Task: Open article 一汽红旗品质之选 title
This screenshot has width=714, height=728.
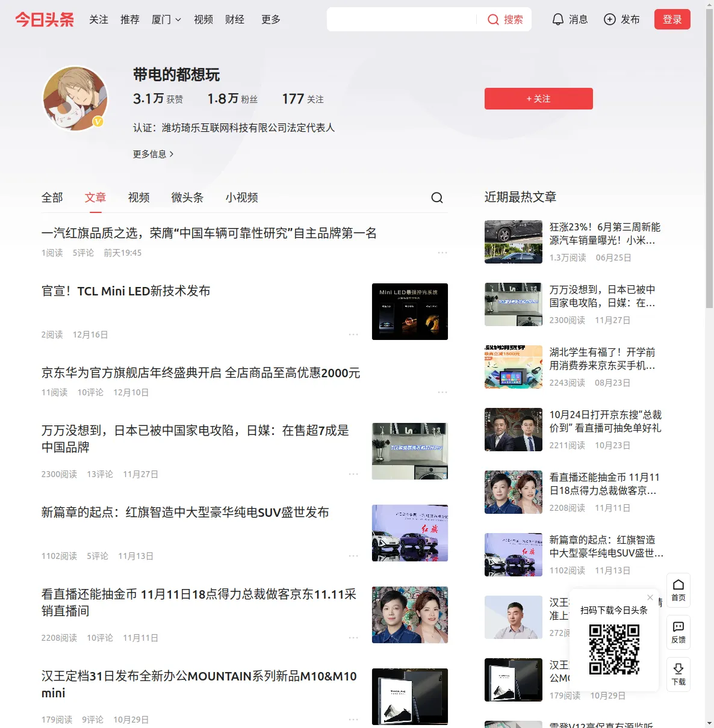Action: pos(209,233)
